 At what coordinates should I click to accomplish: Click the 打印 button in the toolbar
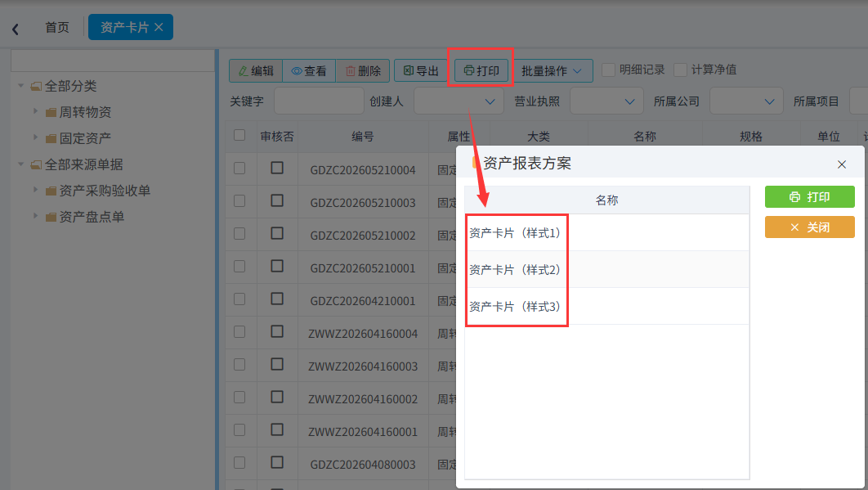481,71
